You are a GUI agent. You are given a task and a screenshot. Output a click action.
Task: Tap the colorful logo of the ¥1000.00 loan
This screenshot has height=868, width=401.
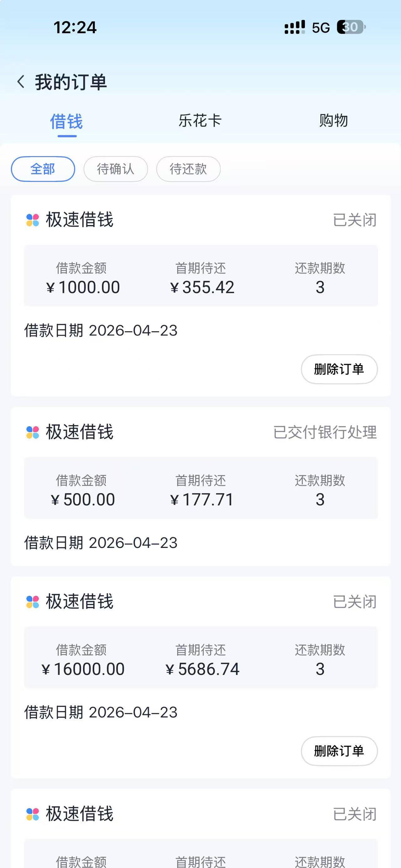click(33, 220)
